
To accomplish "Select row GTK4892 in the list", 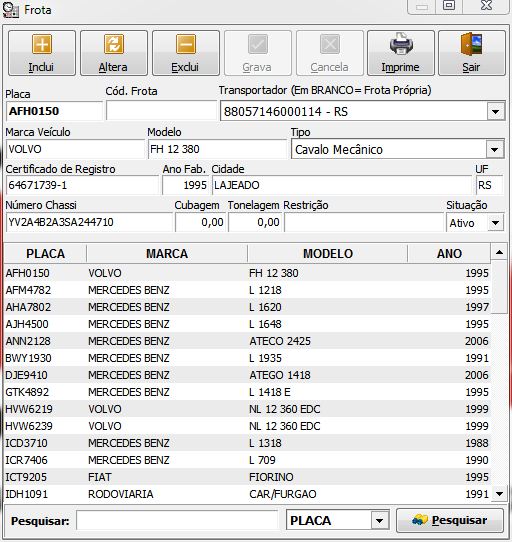I will tap(247, 392).
